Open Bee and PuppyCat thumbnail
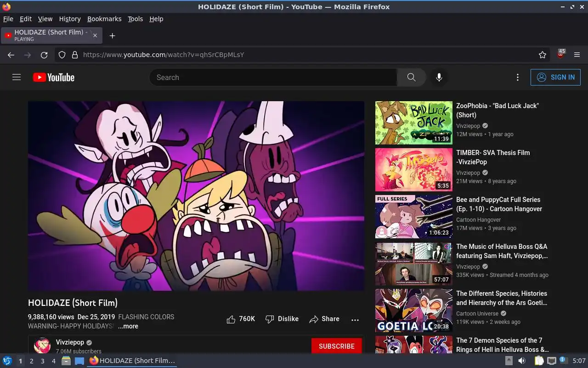The height and width of the screenshot is (368, 588). coord(414,217)
